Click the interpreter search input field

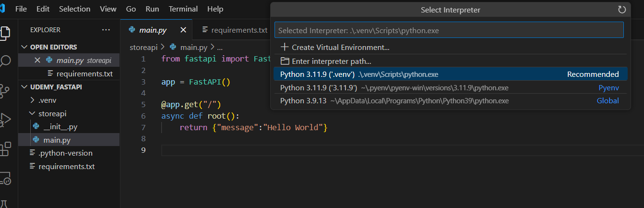pyautogui.click(x=449, y=30)
